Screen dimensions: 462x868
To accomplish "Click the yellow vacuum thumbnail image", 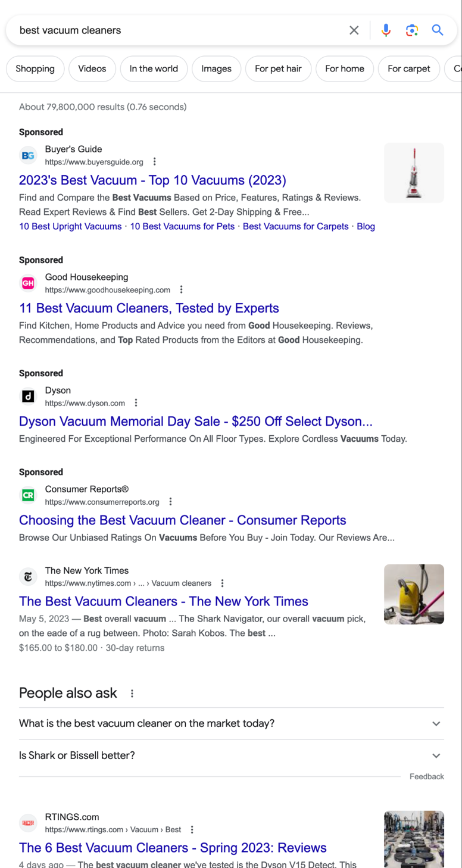I will coord(414,594).
